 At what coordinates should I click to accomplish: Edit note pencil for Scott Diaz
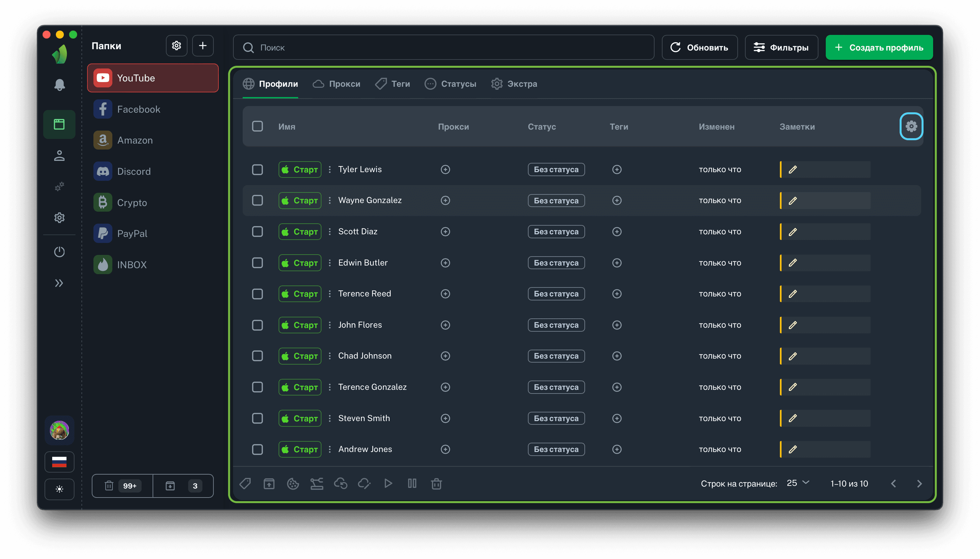tap(793, 232)
